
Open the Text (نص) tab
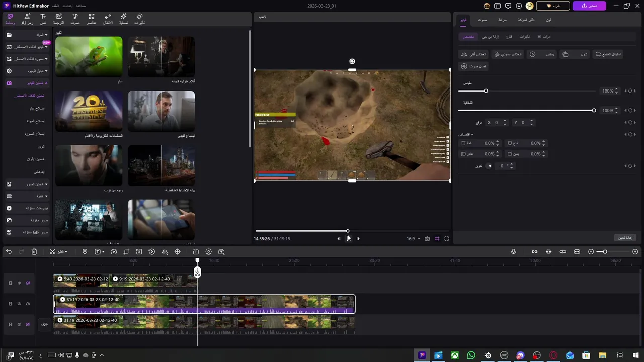point(43,19)
